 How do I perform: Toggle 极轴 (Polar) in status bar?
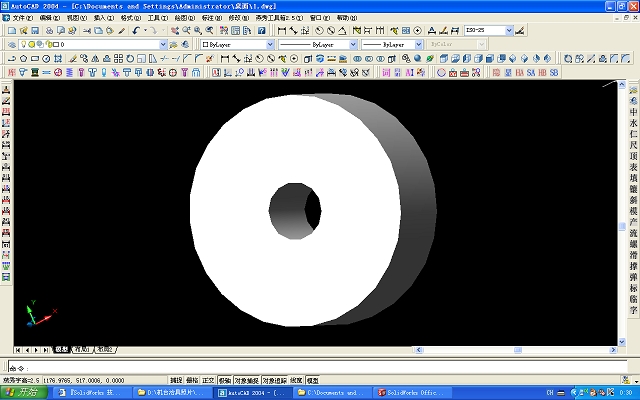click(x=224, y=380)
